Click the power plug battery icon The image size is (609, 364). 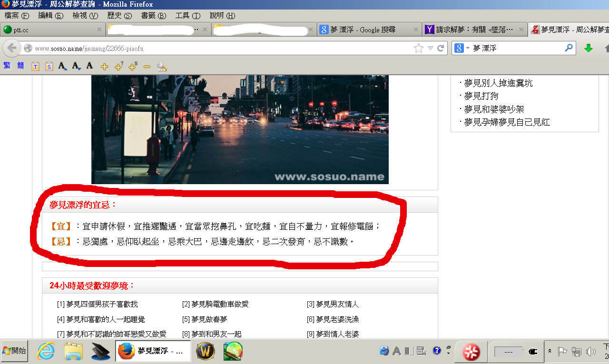[533, 352]
